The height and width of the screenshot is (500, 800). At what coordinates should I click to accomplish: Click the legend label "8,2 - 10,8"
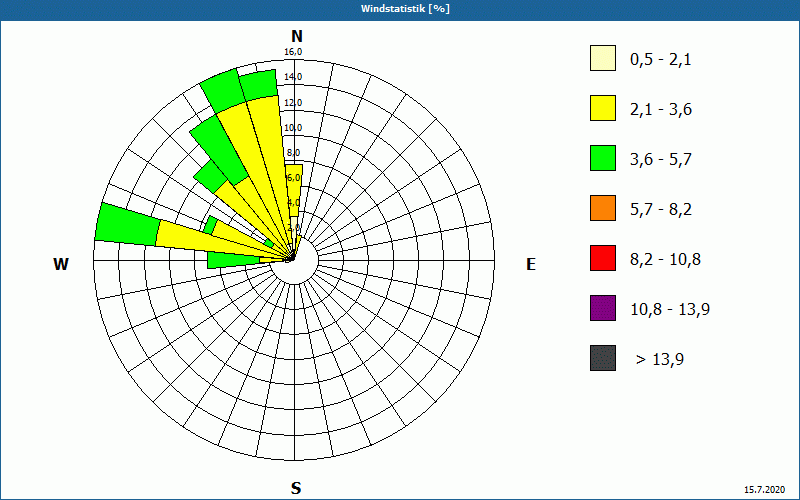point(665,260)
